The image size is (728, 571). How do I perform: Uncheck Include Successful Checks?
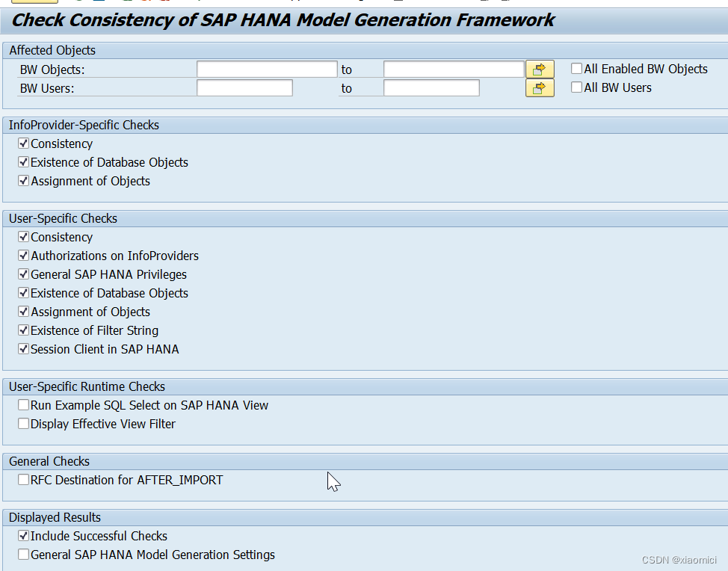tap(23, 536)
